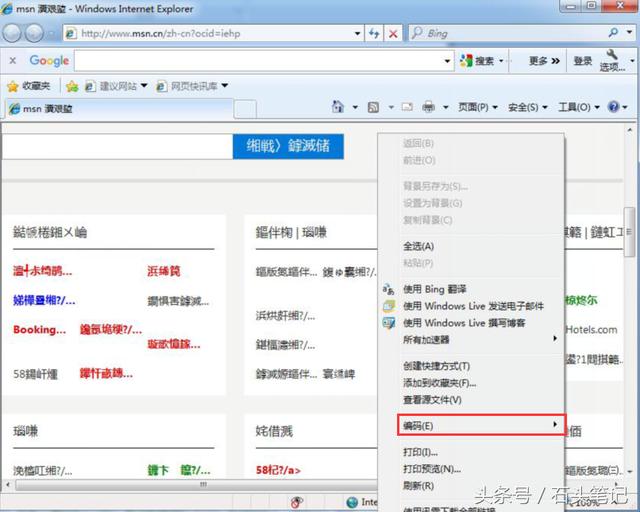640x512 pixels.
Task: Click the status bar privacy eye icon
Action: (297, 502)
